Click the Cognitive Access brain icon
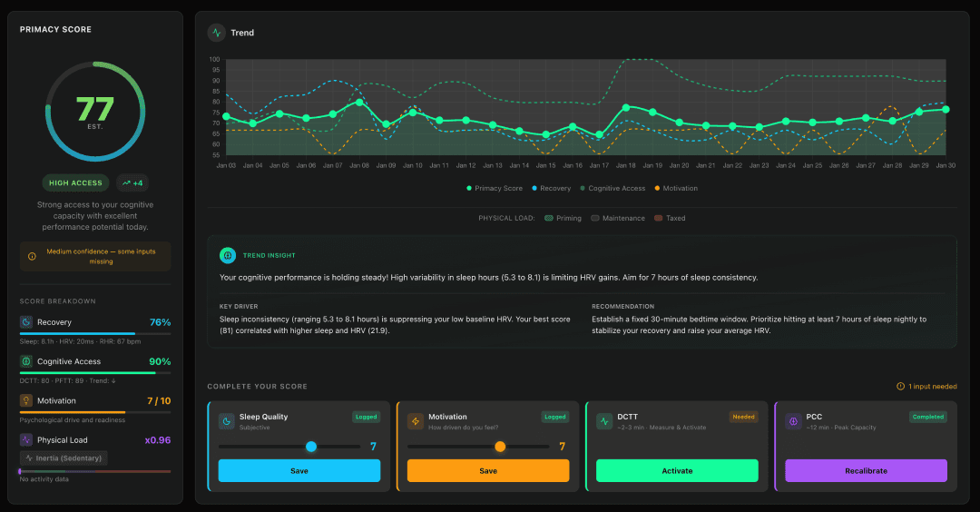Viewport: 980px width, 512px height. [x=26, y=361]
